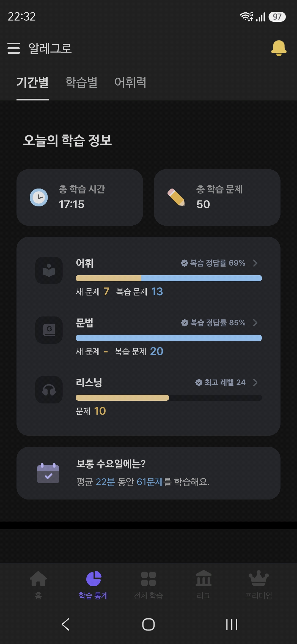Image resolution: width=297 pixels, height=644 pixels.
Task: Tap the grammar book icon
Action: (49, 330)
